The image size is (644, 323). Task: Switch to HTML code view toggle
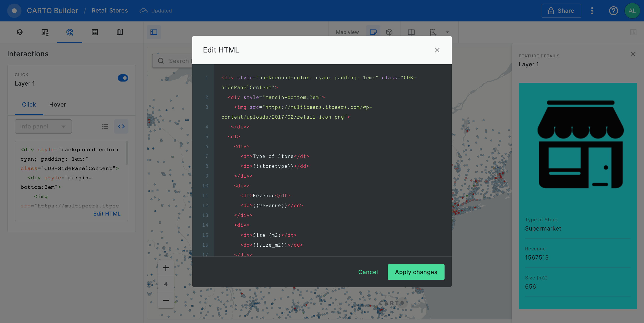(x=121, y=126)
